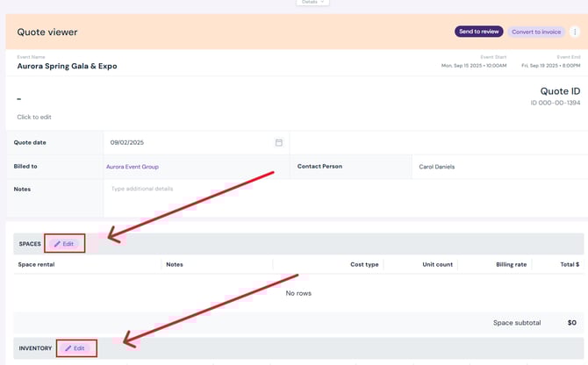
Task: Expand the Details dropdown at top
Action: point(312,3)
